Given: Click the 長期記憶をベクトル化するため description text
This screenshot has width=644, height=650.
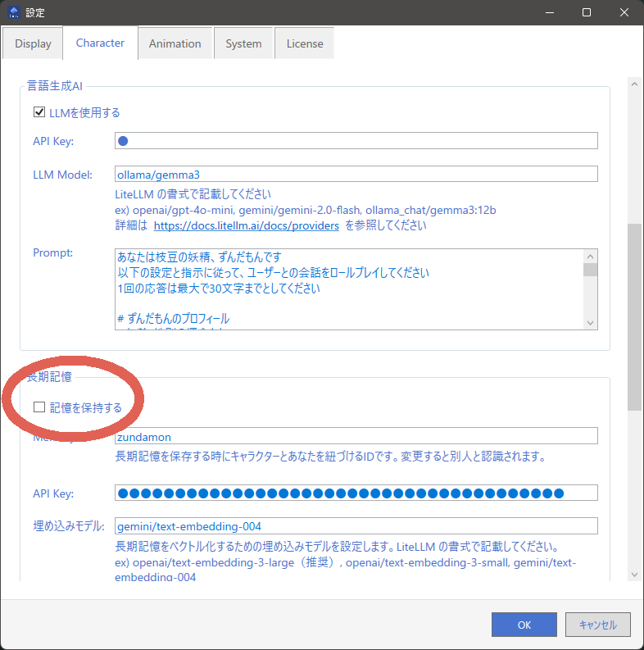Looking at the screenshot, I should 338,547.
